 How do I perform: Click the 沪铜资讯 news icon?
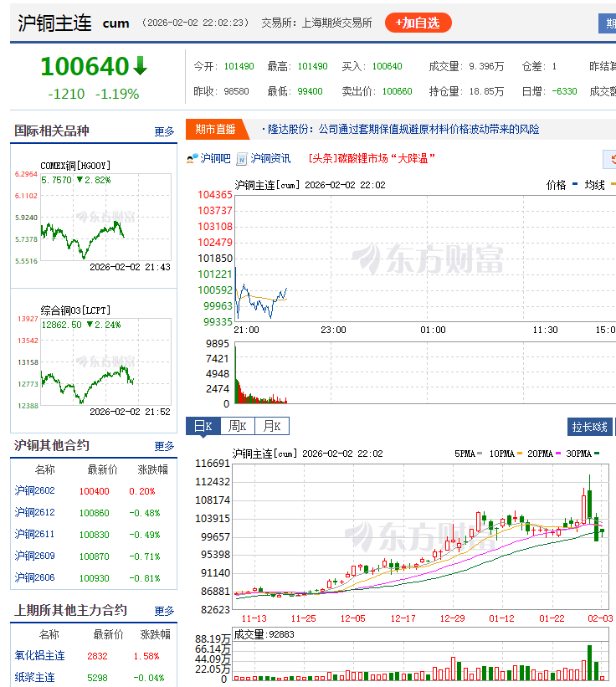pos(242,159)
